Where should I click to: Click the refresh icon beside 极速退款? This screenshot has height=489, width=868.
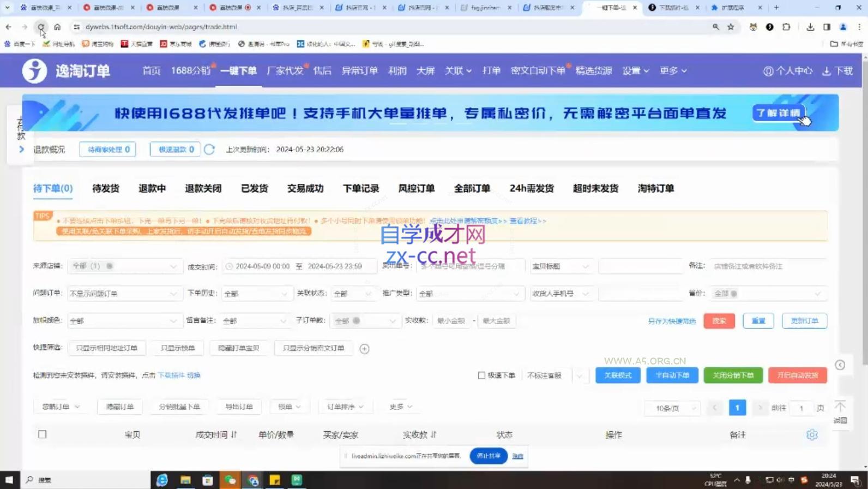coord(209,150)
